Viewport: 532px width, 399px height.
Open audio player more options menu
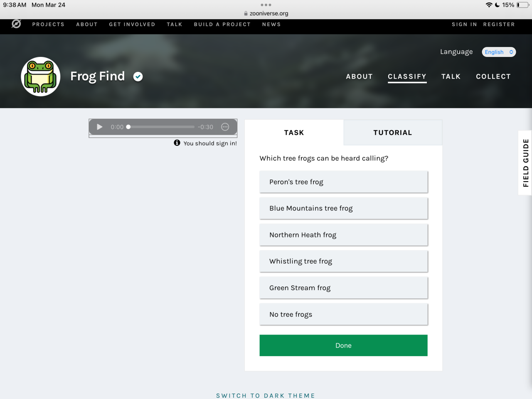pos(225,127)
